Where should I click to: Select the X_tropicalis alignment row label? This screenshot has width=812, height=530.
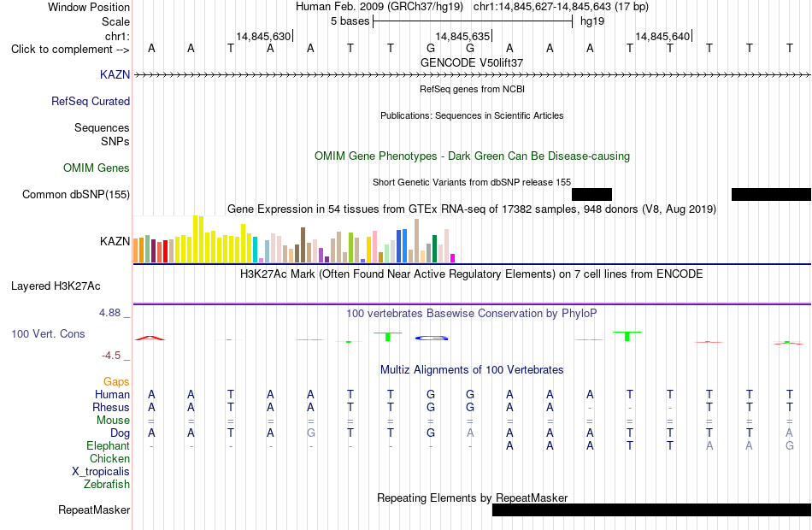(101, 472)
